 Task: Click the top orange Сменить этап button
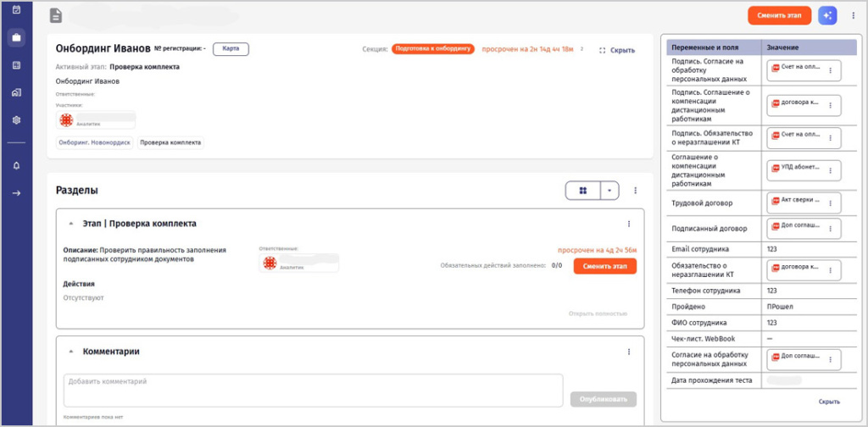[780, 15]
